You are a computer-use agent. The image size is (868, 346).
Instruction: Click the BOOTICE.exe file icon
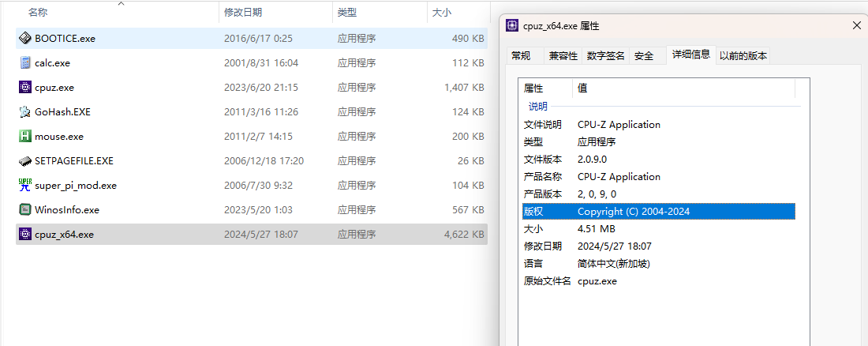coord(25,38)
